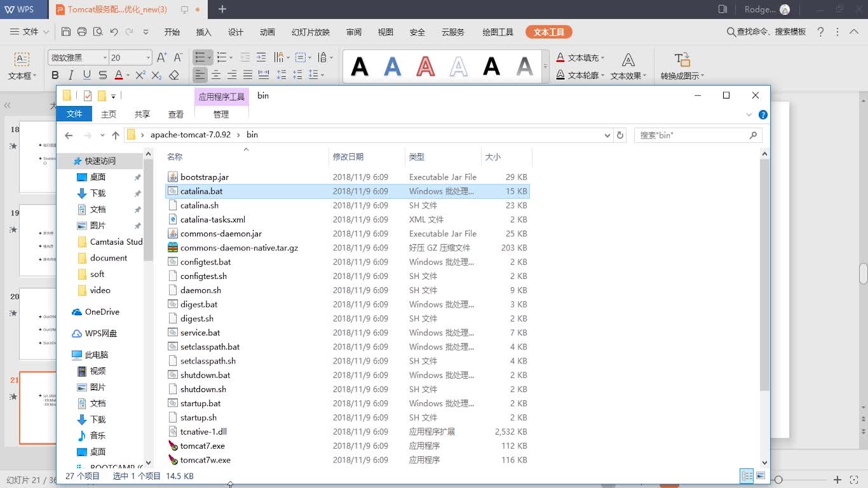This screenshot has height=488, width=868.
Task: Apply bold formatting in WPS ribbon
Action: [x=55, y=75]
